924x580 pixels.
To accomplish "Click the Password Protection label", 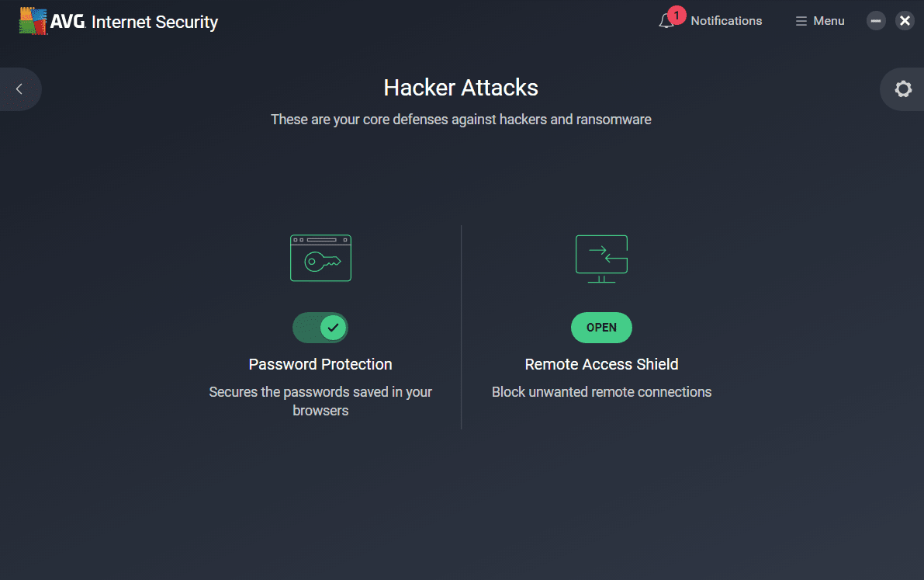I will point(320,363).
